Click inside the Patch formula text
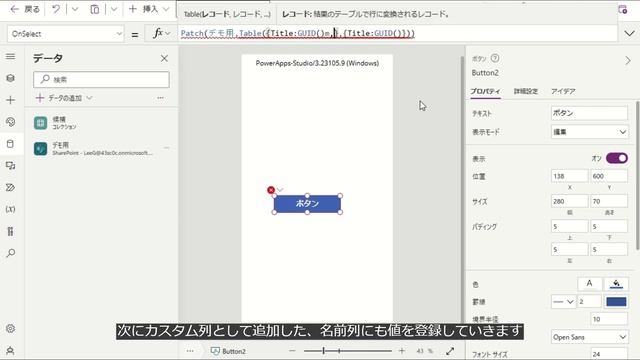Screen dimensions: 640x360 298,33
